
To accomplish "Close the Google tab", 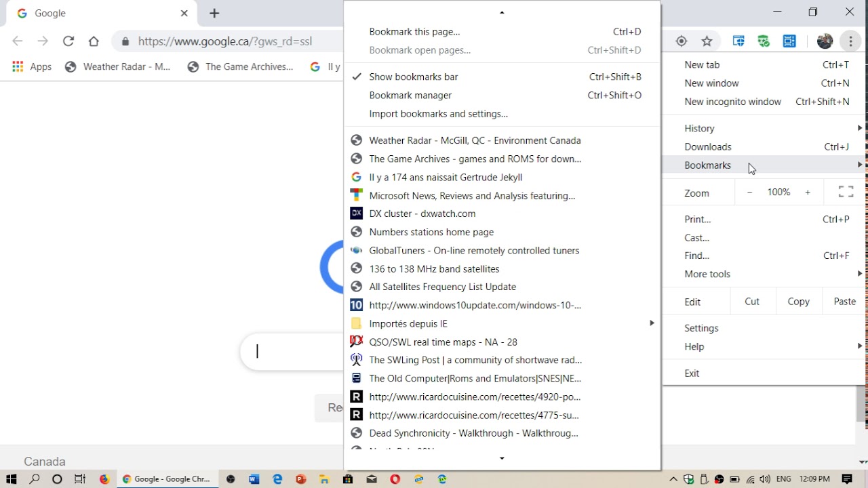I will (x=184, y=13).
